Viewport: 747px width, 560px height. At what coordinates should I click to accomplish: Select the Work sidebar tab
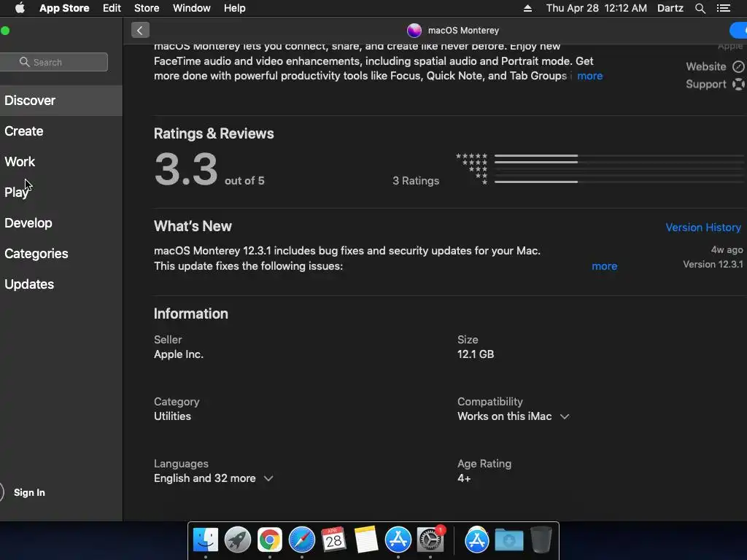point(61,161)
